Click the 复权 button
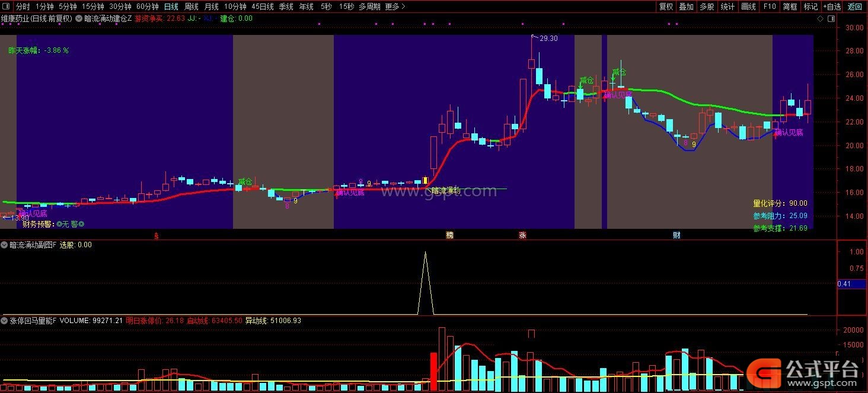This screenshot has height=393, width=868. click(x=666, y=7)
